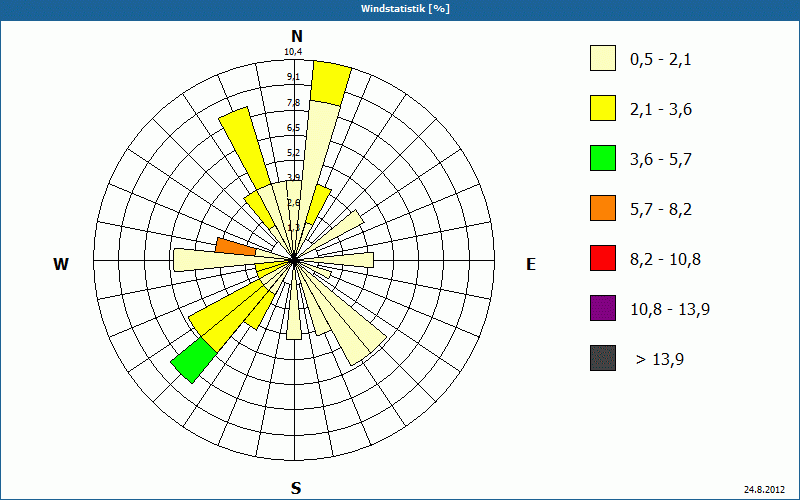Click the green southwest wind rose segment
Screen dimensions: 800x500
click(193, 360)
